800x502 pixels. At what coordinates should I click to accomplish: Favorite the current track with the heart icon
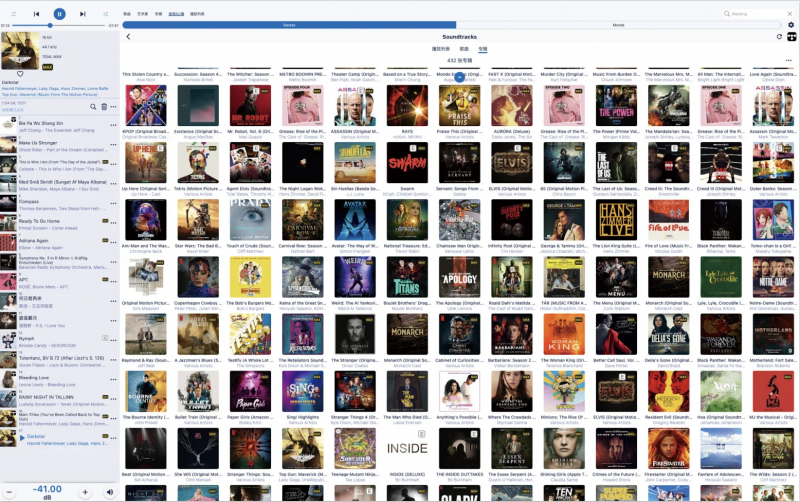click(20, 74)
